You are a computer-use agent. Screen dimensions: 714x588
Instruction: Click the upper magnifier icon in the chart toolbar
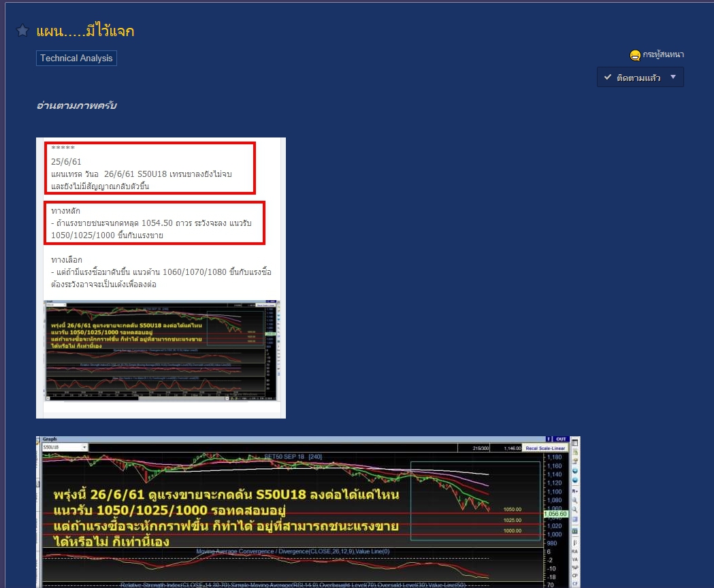pos(574,500)
